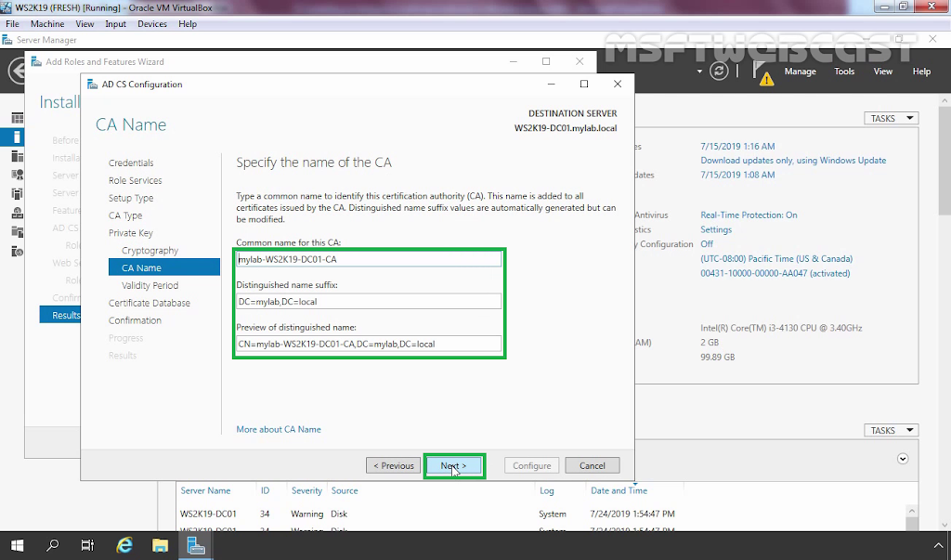Open Server Manager's Help menu
Screen dimensions: 951x560
pyautogui.click(x=921, y=71)
